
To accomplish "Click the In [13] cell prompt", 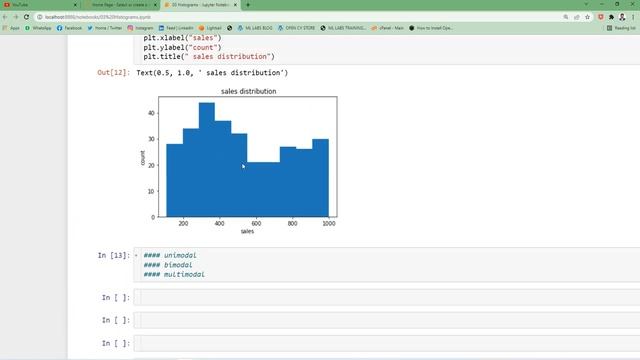I will 113,256.
